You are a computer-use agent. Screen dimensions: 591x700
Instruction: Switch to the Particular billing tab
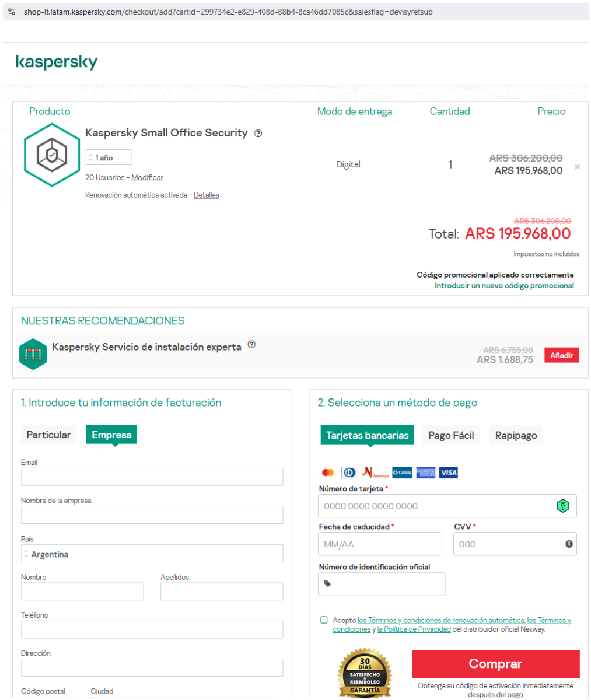pyautogui.click(x=48, y=435)
